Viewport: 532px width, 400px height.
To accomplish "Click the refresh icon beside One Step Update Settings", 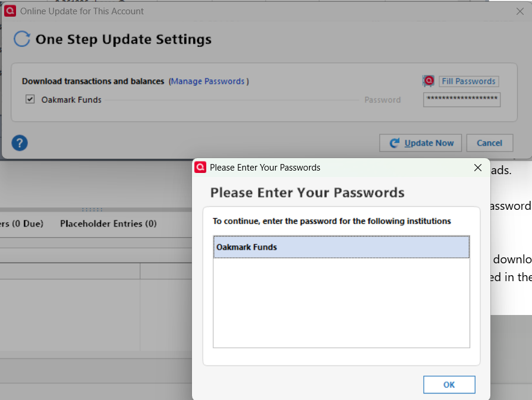I will click(22, 39).
